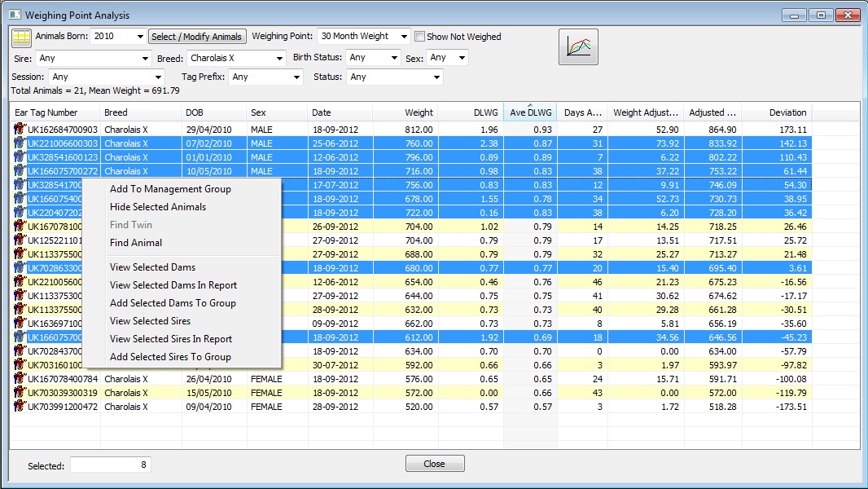868x489 pixels.
Task: Click cattle icon of row UK166075700272
Action: click(20, 170)
